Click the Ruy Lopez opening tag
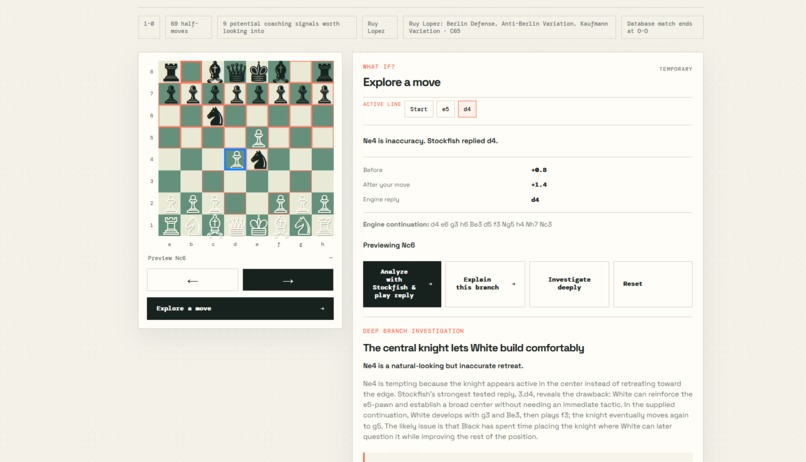The image size is (806, 462). pos(379,27)
